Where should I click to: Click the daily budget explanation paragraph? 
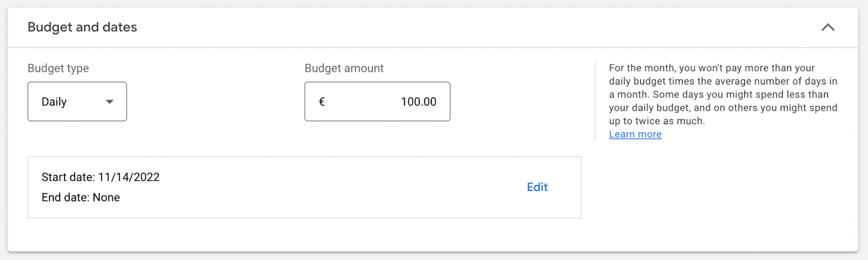(x=723, y=94)
